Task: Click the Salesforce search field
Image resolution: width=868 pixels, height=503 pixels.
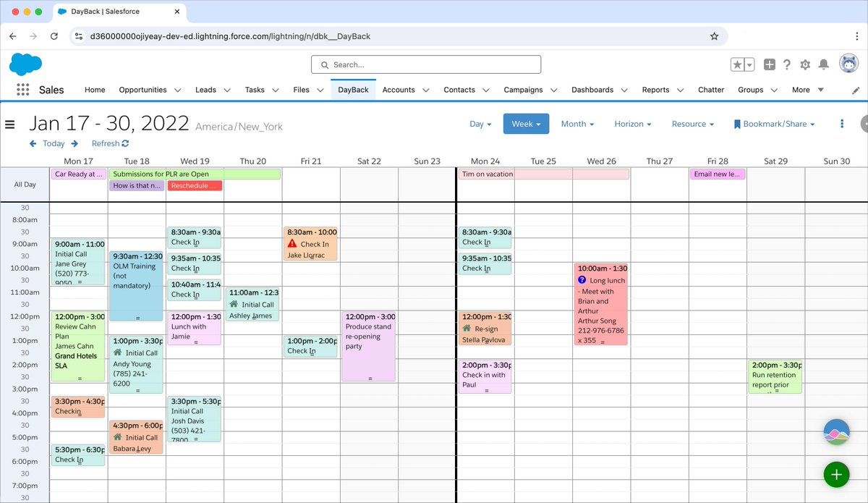Action: [x=426, y=64]
